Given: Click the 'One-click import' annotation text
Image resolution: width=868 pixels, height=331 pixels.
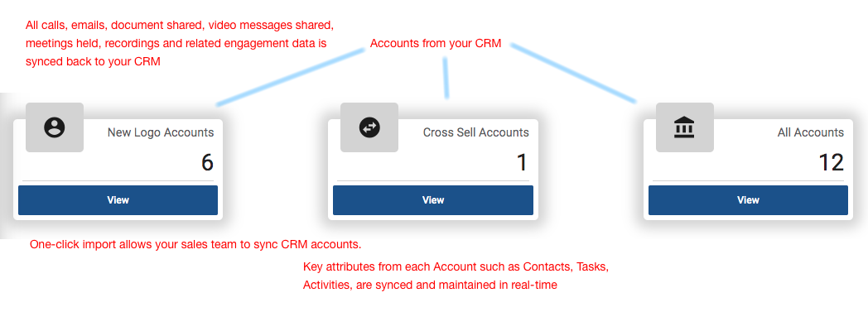Looking at the screenshot, I should tap(195, 244).
